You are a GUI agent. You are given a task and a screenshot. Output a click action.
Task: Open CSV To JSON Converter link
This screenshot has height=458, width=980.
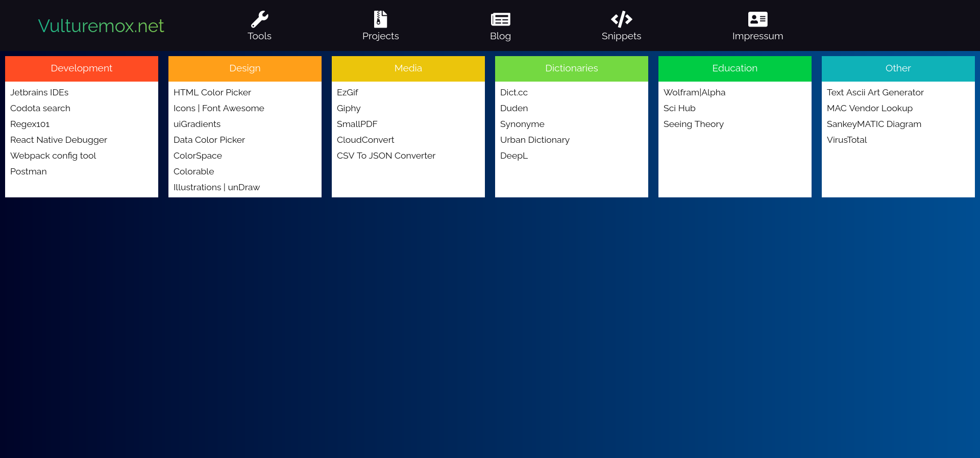coord(386,156)
